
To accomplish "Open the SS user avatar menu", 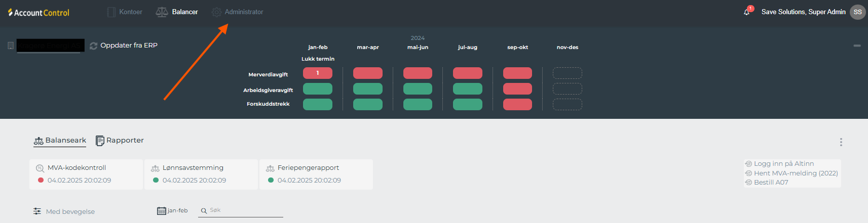I will [857, 12].
